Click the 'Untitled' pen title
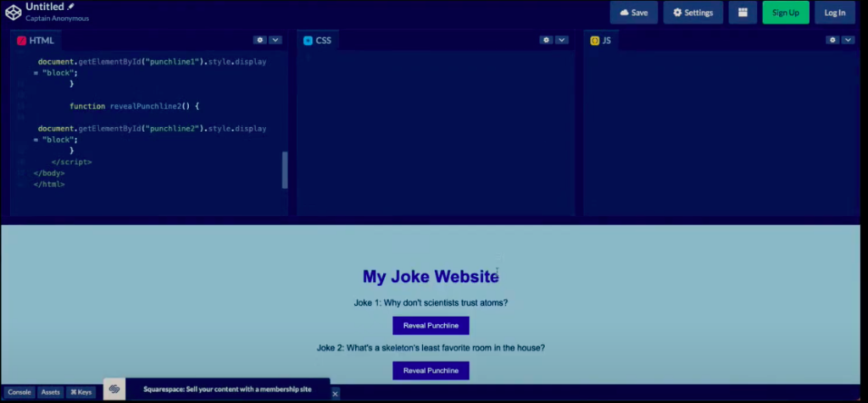868x403 pixels. pyautogui.click(x=45, y=7)
